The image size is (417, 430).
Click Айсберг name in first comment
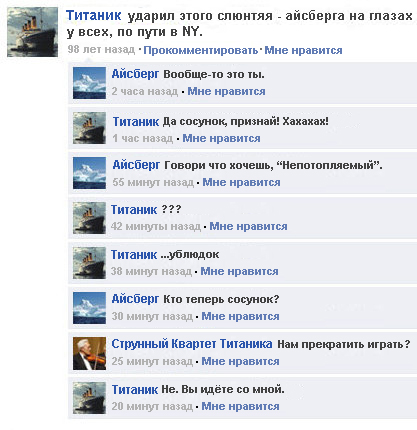(x=135, y=74)
